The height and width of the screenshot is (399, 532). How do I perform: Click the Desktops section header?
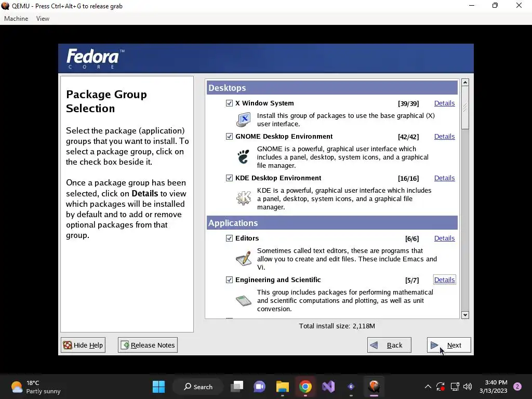[x=332, y=88]
